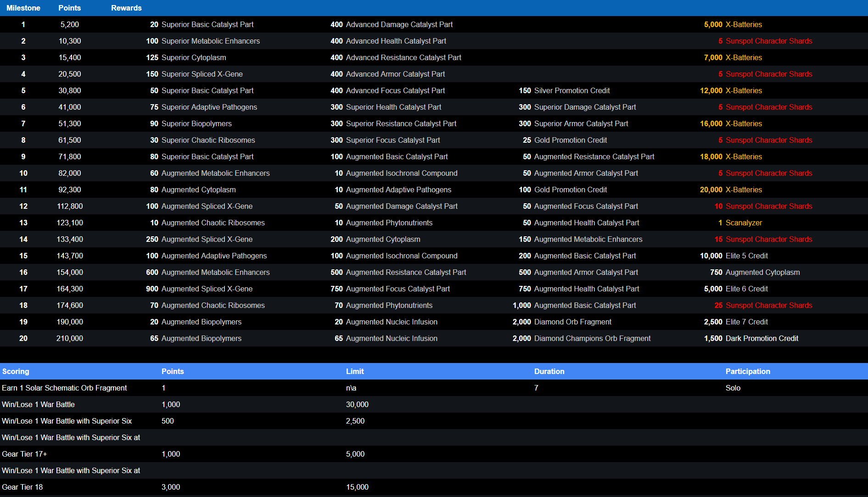Click '250 Augmented Spliced X-Gene' entry
The image size is (868, 497).
pyautogui.click(x=199, y=239)
